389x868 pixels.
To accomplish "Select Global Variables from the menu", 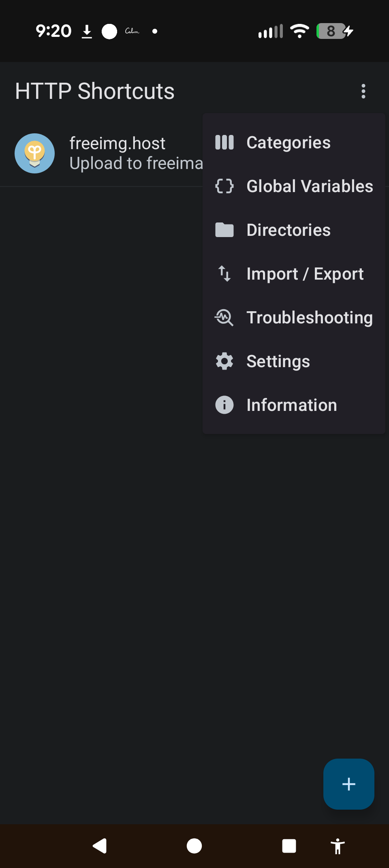I will pyautogui.click(x=310, y=186).
